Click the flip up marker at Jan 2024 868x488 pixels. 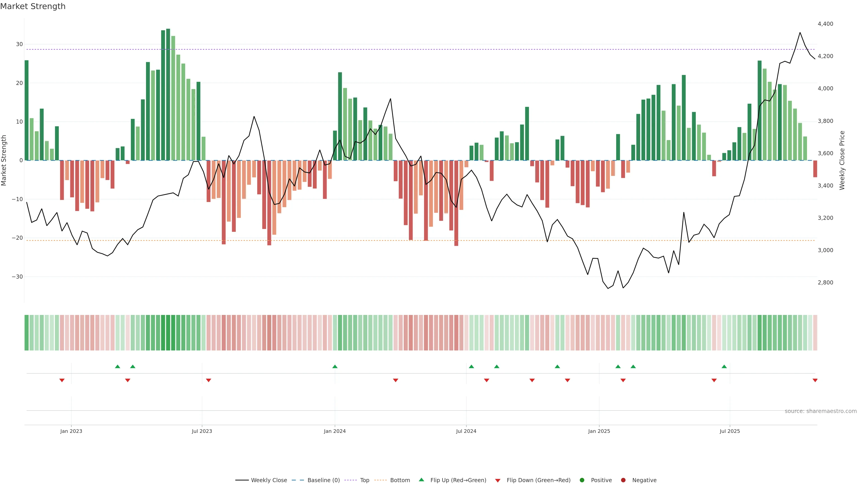click(x=335, y=366)
